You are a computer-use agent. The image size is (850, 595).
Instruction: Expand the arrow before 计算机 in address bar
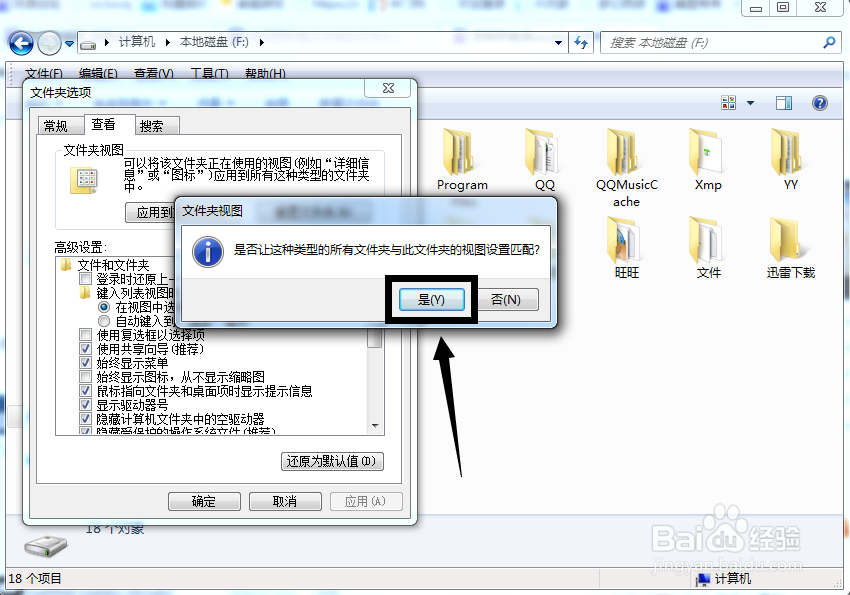point(107,42)
